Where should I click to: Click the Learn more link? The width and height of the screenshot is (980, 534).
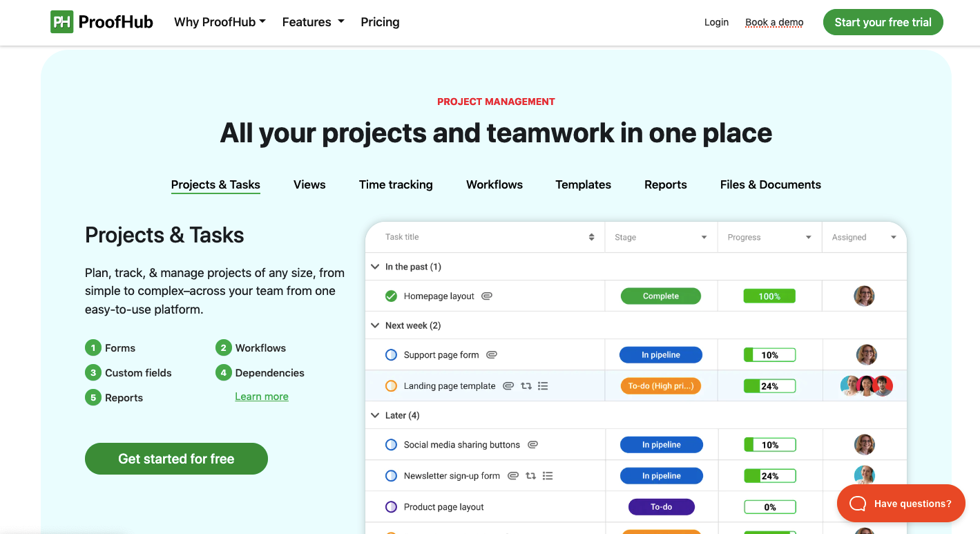coord(262,397)
